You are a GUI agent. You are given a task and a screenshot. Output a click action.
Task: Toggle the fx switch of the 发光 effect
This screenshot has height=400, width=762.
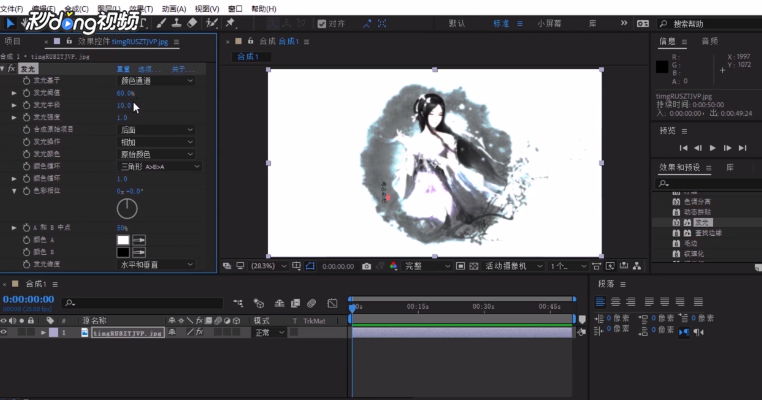click(12, 69)
